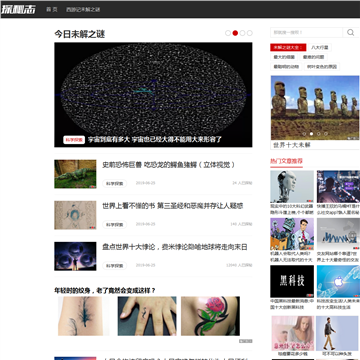Open the 西游记未解之谜 navigation item

[x=83, y=10]
